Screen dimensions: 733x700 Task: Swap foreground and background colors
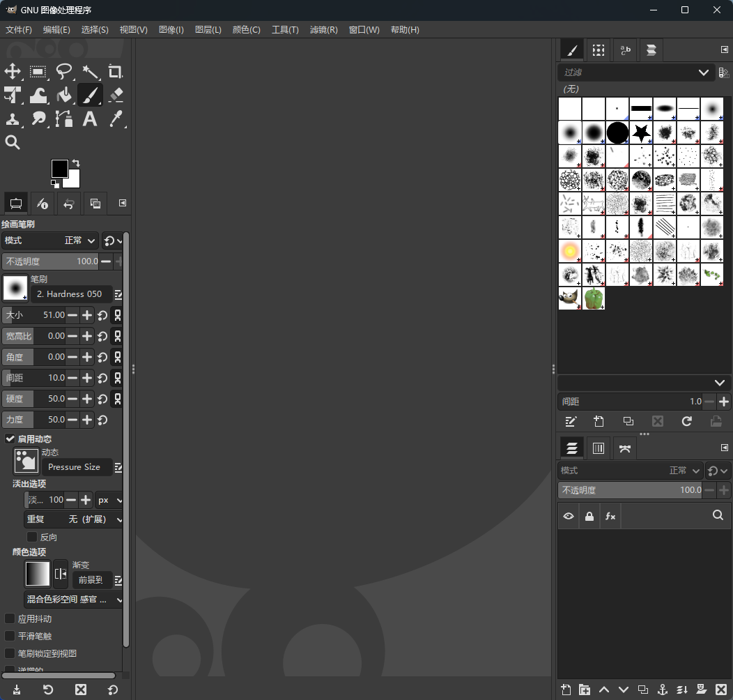76,163
